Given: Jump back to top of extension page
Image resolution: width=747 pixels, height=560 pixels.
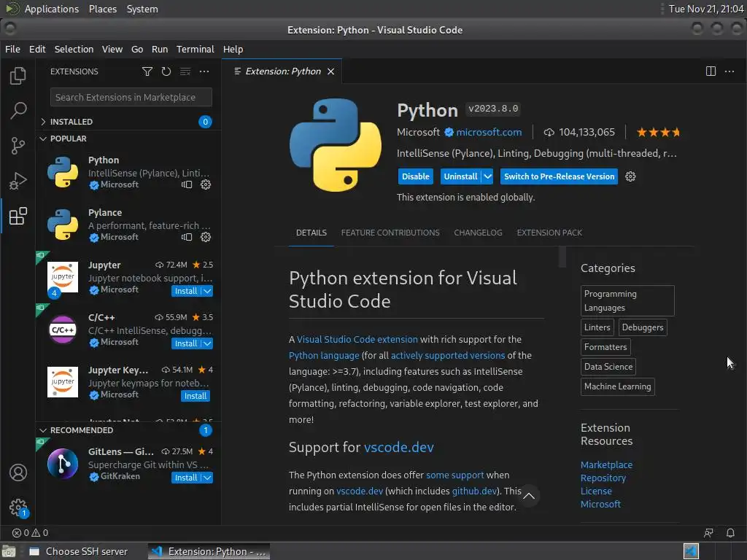Looking at the screenshot, I should (x=529, y=496).
